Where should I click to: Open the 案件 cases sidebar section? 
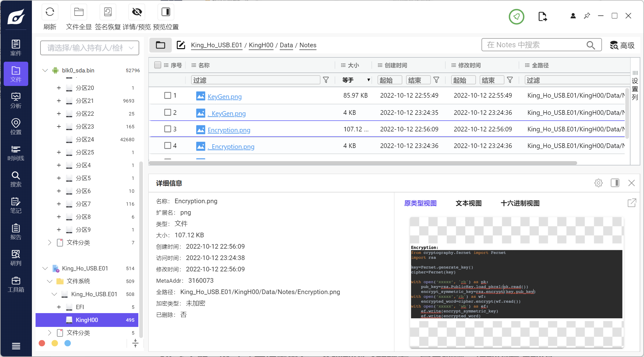click(16, 48)
